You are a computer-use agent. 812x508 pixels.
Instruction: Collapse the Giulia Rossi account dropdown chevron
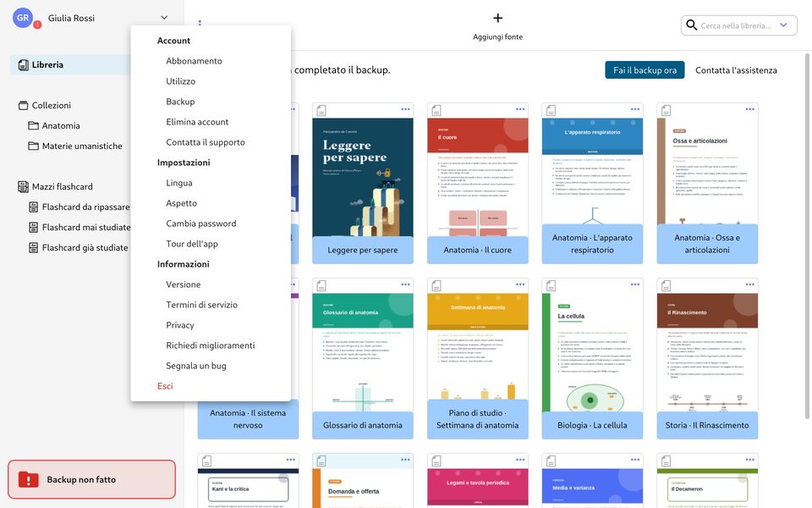coord(164,18)
